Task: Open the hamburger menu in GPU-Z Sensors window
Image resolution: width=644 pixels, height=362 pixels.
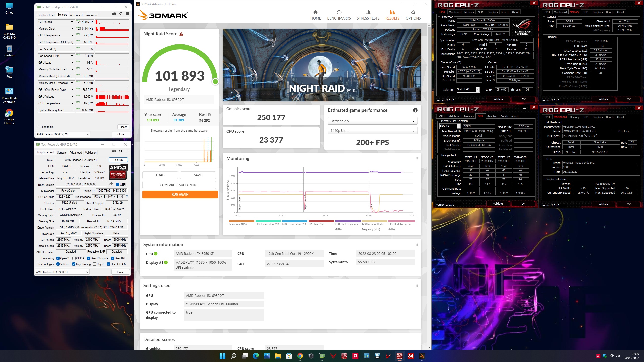Action: point(128,14)
